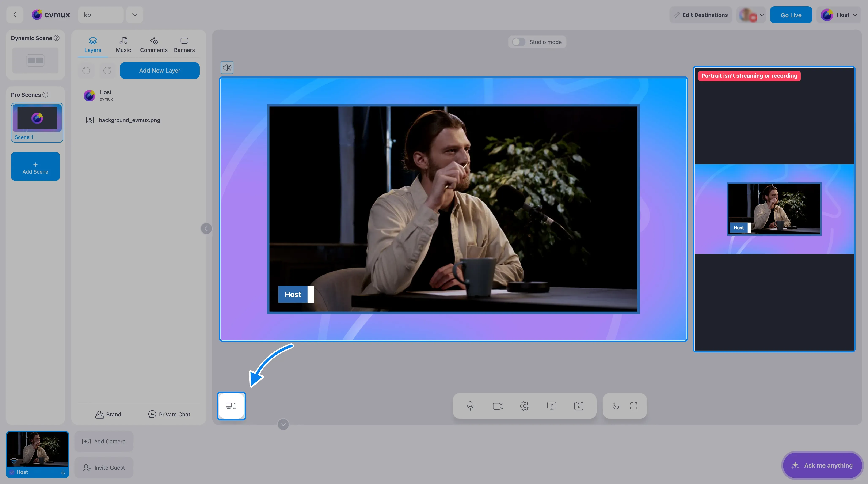Click the background_evmux.png image layer icon
This screenshot has width=868, height=484.
coord(90,120)
